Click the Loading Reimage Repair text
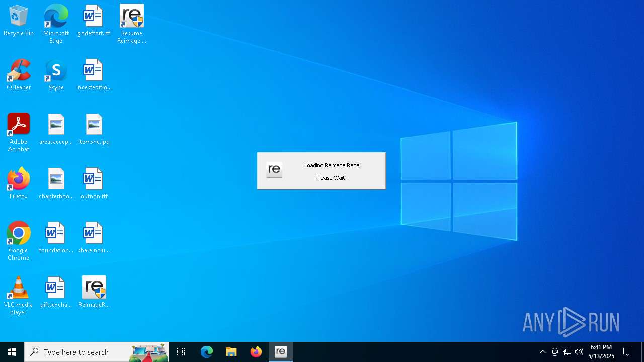Image resolution: width=644 pixels, height=362 pixels. [x=333, y=165]
